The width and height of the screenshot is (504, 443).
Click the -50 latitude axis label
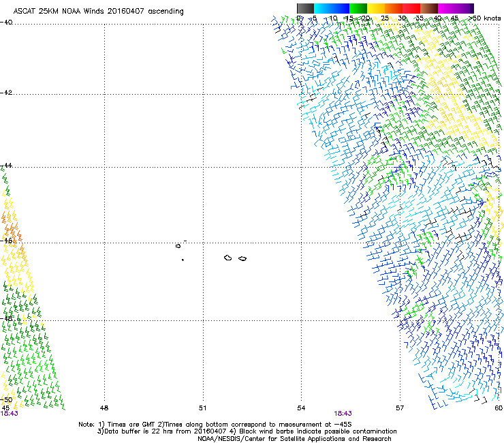pyautogui.click(x=6, y=399)
